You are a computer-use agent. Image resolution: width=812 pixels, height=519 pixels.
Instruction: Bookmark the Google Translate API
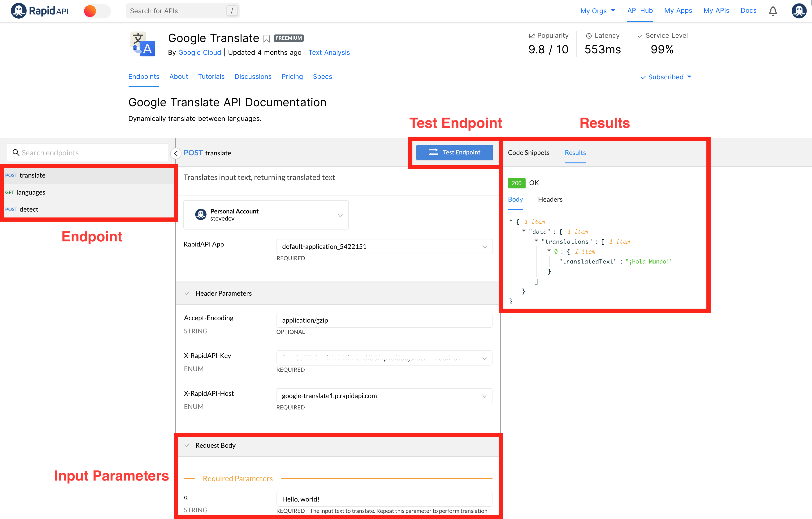coord(266,39)
